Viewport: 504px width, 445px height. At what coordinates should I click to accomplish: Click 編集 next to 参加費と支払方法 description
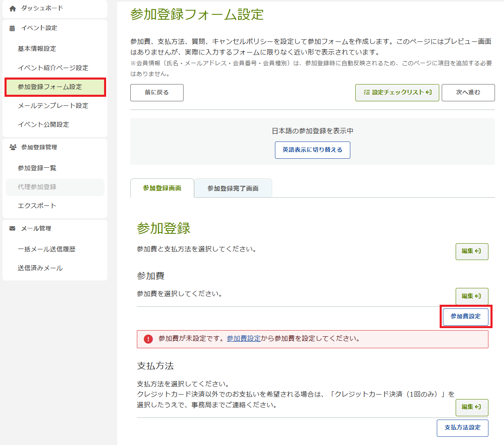click(x=472, y=251)
